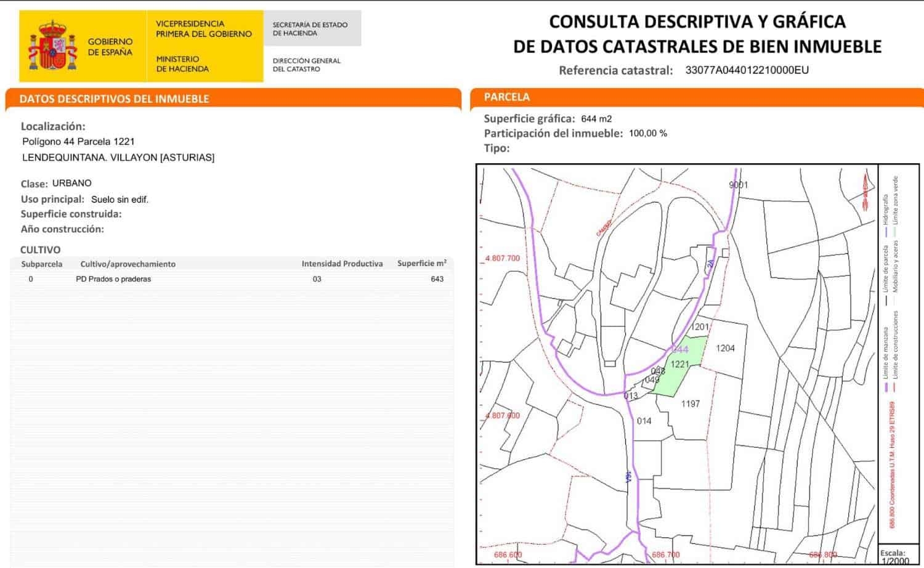The width and height of the screenshot is (924, 568).
Task: Click the blue Hidrografía legend line
Action: click(x=886, y=232)
